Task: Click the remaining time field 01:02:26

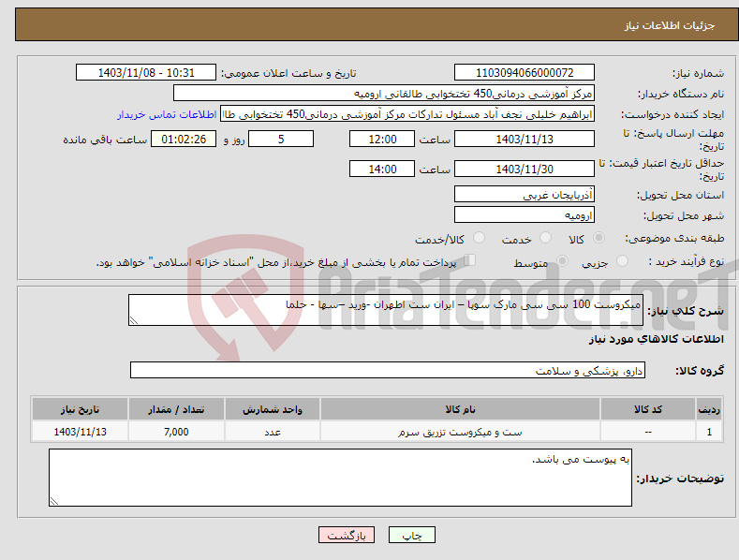Action: click(184, 139)
